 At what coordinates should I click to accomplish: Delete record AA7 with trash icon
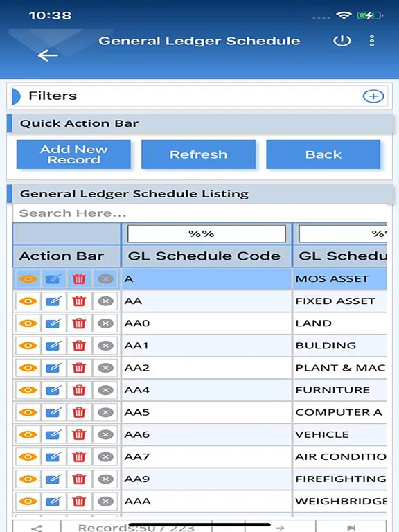click(x=79, y=456)
